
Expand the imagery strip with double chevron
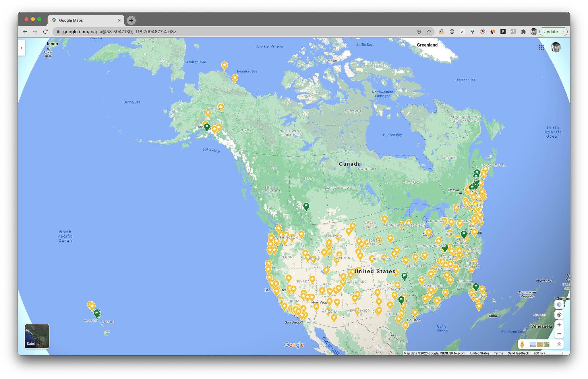click(559, 344)
